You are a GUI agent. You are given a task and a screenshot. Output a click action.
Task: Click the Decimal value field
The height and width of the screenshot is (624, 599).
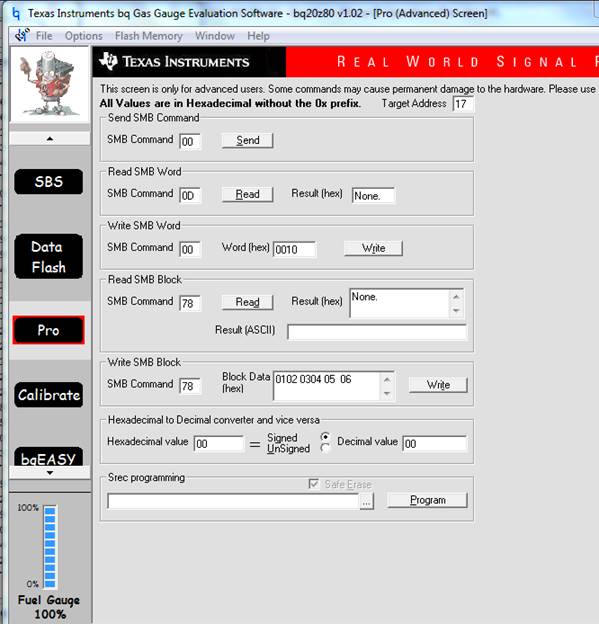(x=435, y=443)
